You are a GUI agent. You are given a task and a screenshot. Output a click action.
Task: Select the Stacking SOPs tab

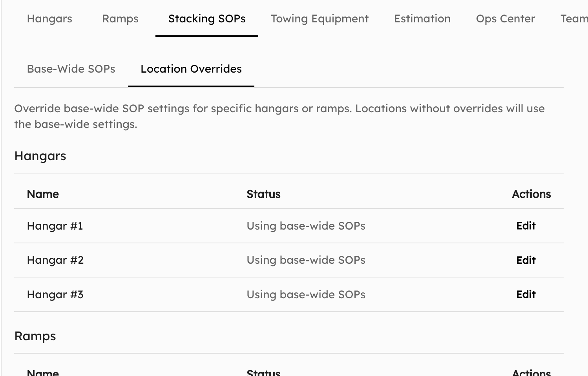pyautogui.click(x=207, y=18)
